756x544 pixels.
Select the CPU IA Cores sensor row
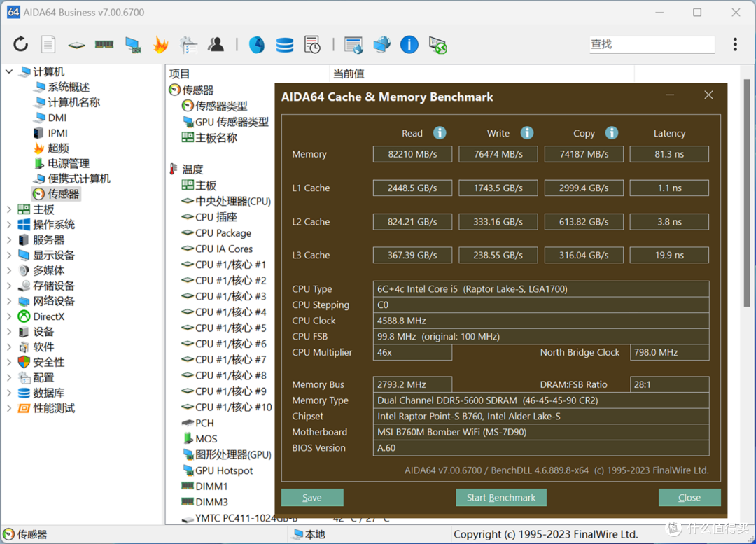224,249
